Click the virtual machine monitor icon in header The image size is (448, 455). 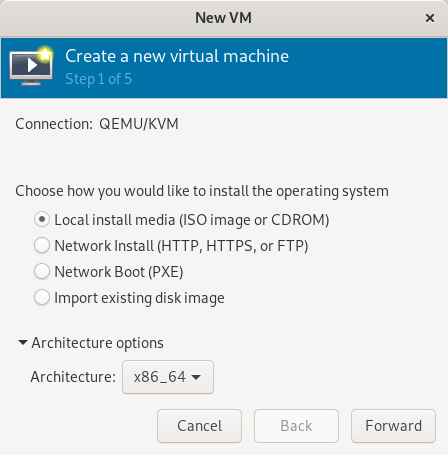[31, 67]
